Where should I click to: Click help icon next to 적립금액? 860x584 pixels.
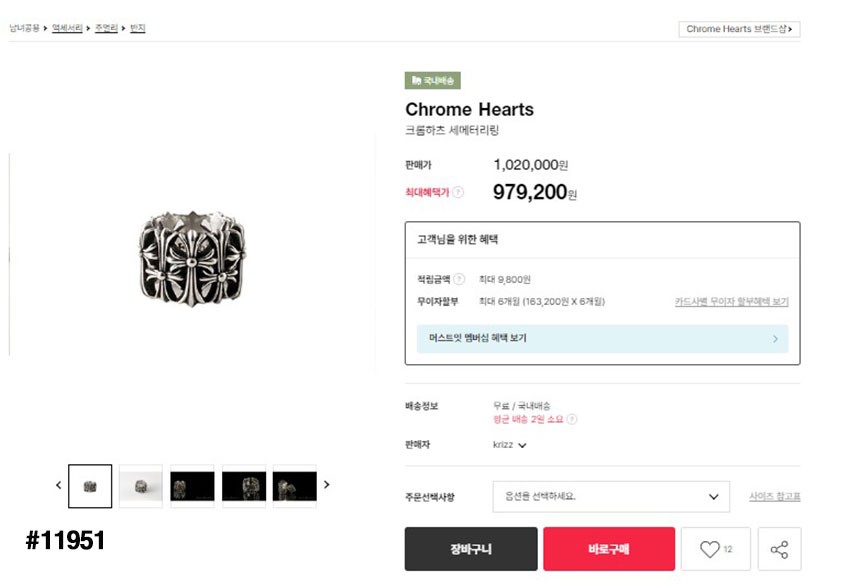coord(459,279)
